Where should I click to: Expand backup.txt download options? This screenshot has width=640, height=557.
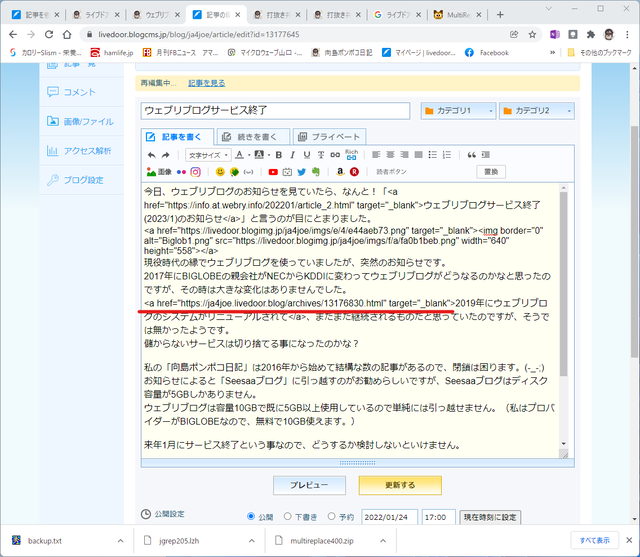pos(120,541)
